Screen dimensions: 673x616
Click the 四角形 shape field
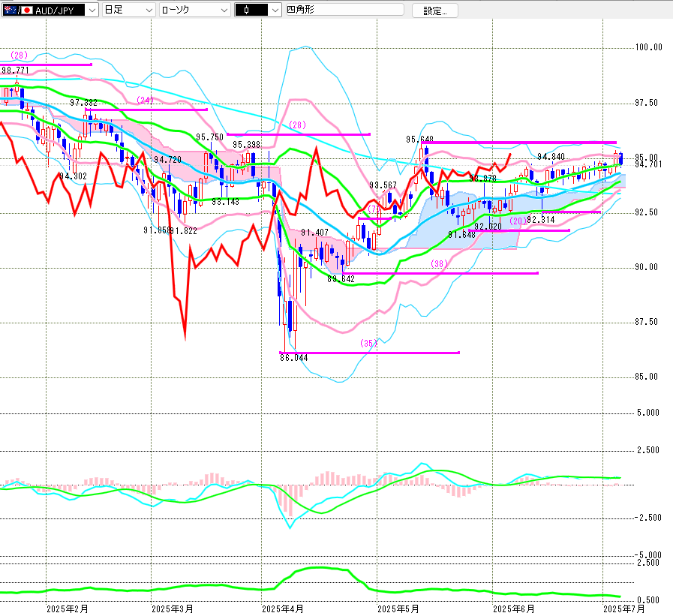pyautogui.click(x=344, y=10)
